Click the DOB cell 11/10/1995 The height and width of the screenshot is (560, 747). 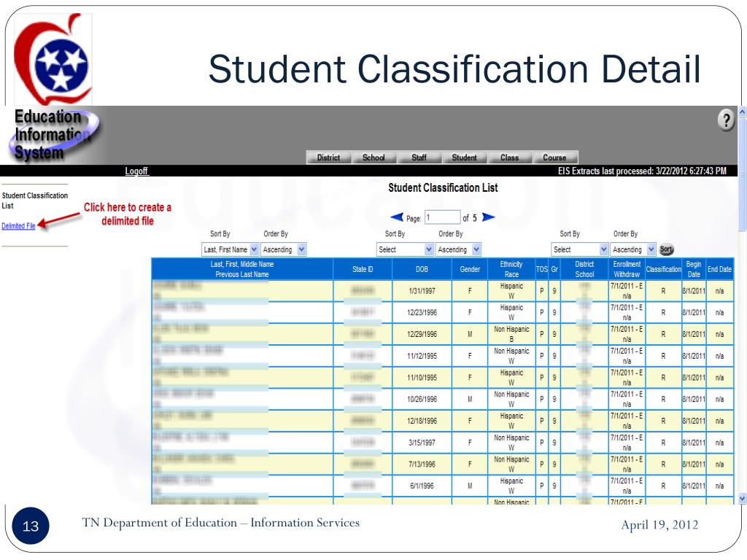tap(422, 378)
